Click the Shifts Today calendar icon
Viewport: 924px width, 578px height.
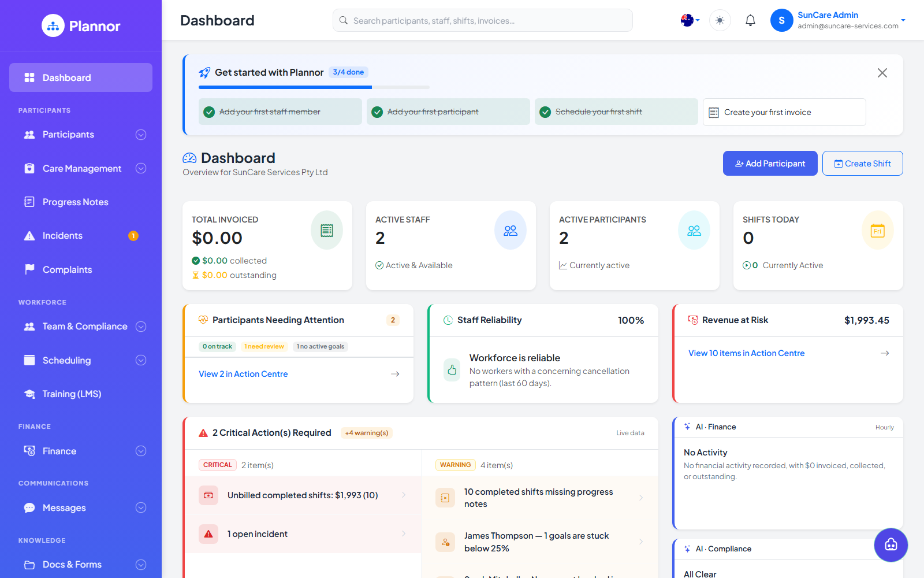pyautogui.click(x=878, y=231)
